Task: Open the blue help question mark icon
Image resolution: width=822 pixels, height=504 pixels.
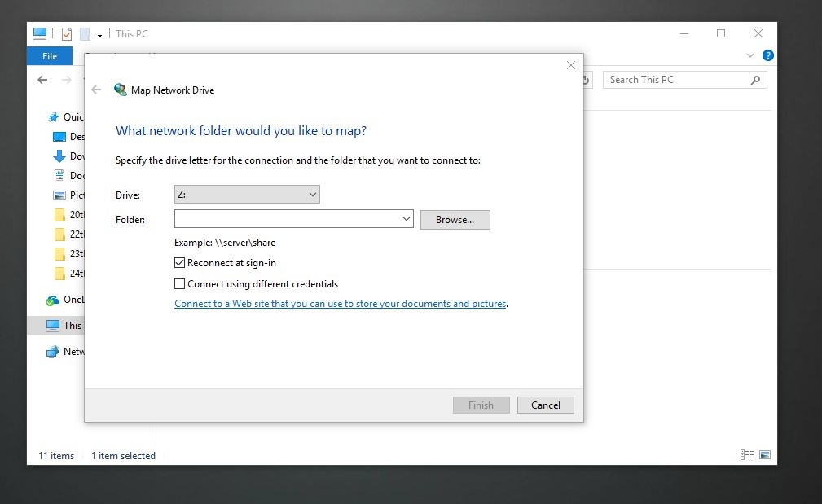Action: coord(768,55)
